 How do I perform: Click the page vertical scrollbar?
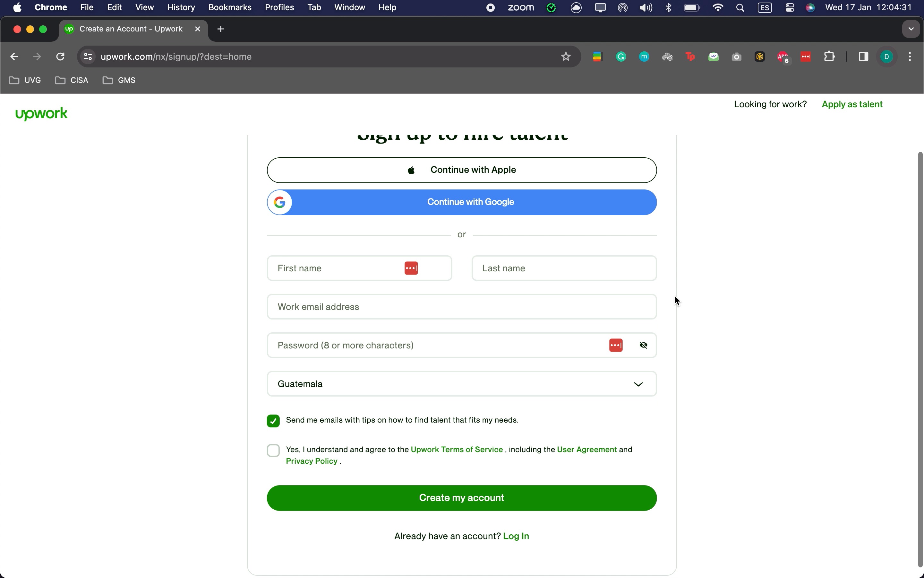920,359
